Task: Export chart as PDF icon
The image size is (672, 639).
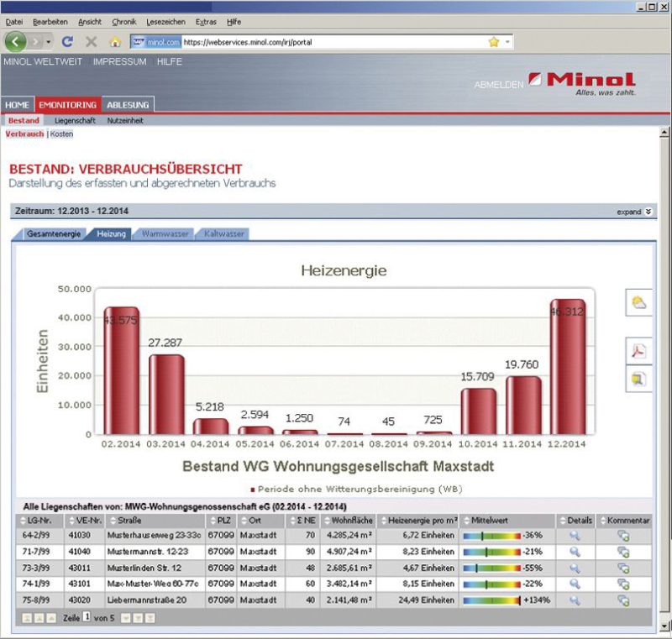Action: pos(638,351)
